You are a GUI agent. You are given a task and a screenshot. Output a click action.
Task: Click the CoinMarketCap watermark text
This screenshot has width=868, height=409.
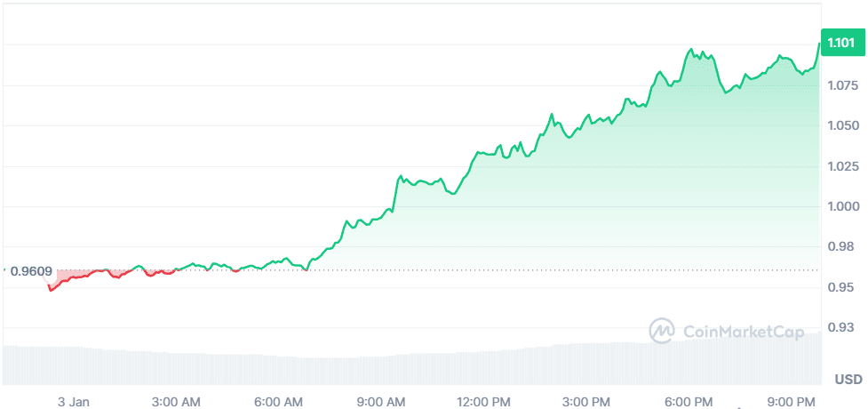coord(743,332)
